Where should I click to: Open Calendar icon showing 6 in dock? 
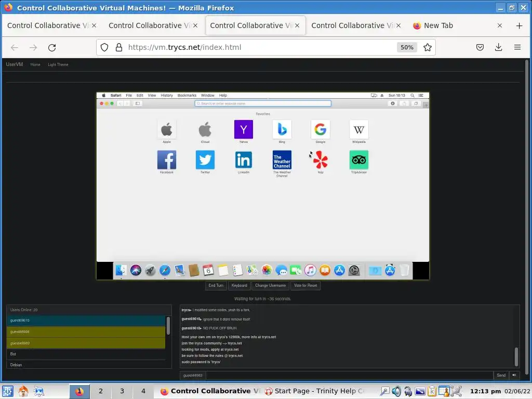208,270
